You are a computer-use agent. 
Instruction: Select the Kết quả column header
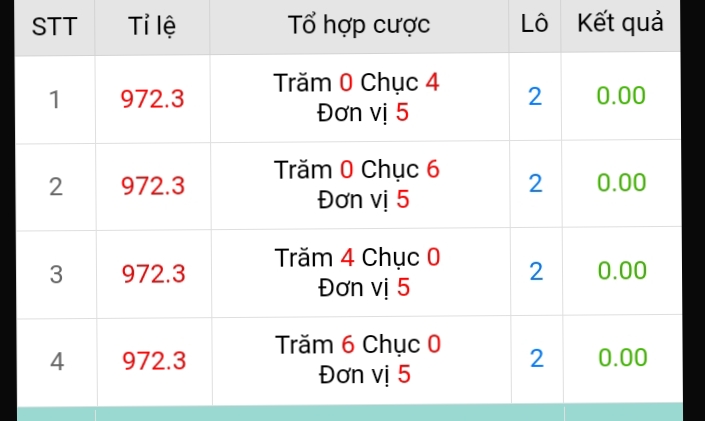pos(620,22)
